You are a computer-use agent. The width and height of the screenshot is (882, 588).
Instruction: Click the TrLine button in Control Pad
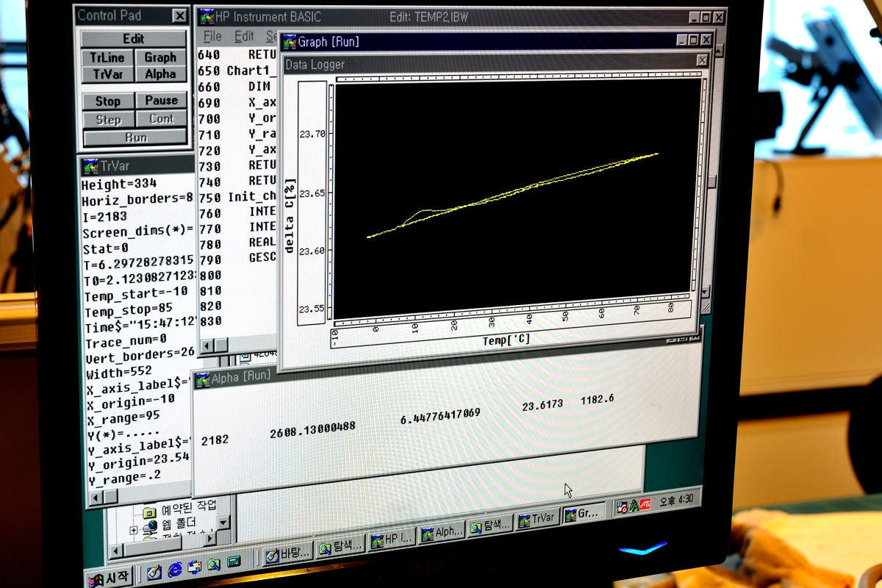[107, 57]
